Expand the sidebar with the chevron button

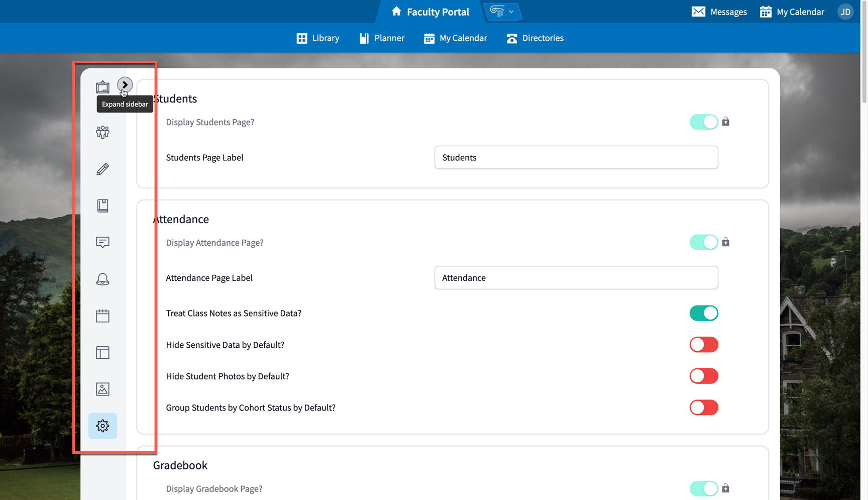[125, 84]
